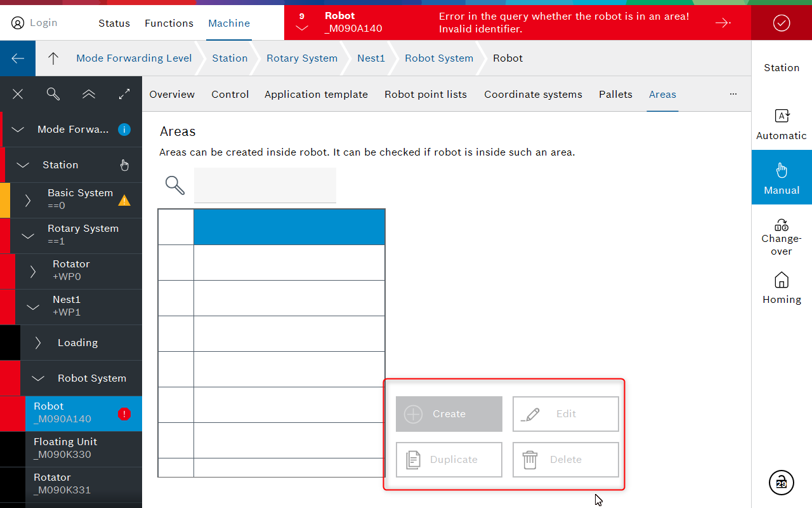
Task: Click the blue back arrow button
Action: [x=18, y=58]
